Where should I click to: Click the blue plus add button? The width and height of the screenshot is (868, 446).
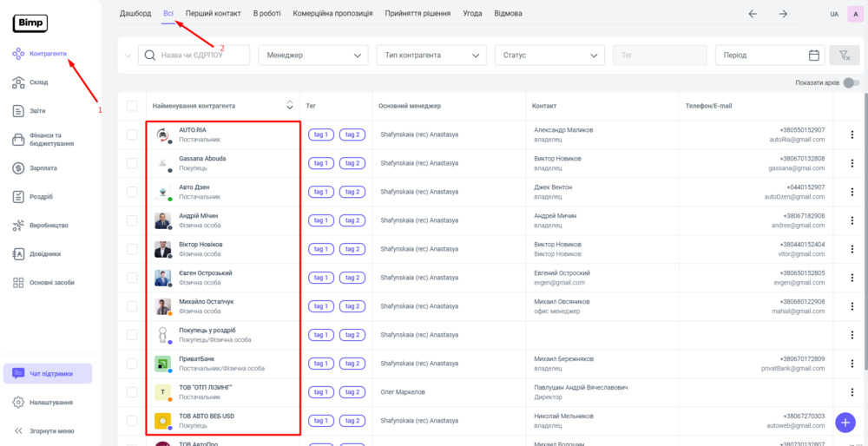pyautogui.click(x=845, y=423)
